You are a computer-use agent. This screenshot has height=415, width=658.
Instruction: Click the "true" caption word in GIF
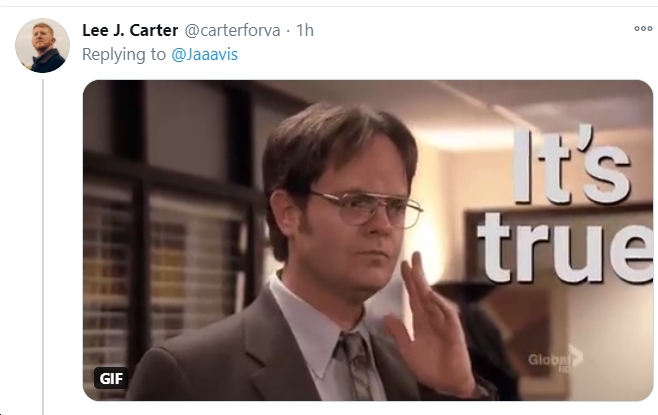[567, 248]
